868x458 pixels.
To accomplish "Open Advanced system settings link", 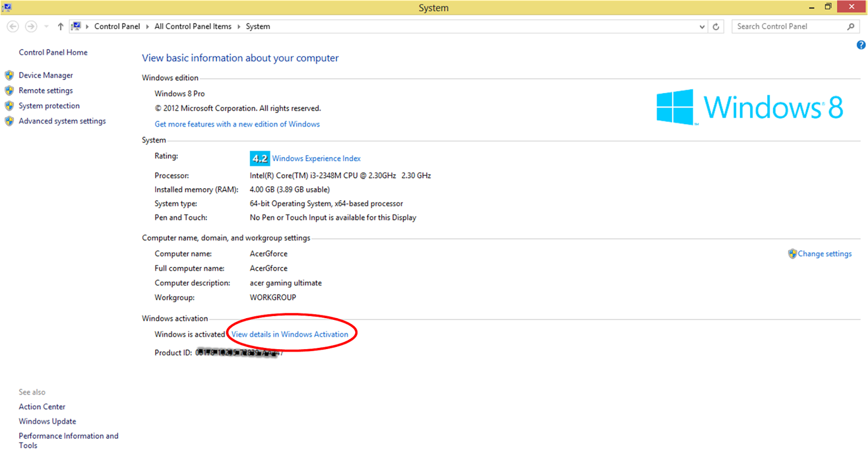I will click(62, 121).
